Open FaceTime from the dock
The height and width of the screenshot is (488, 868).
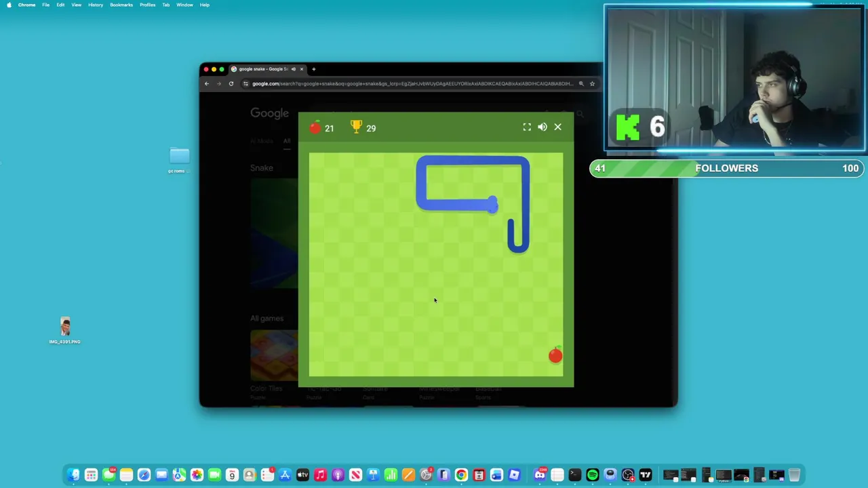coord(214,474)
